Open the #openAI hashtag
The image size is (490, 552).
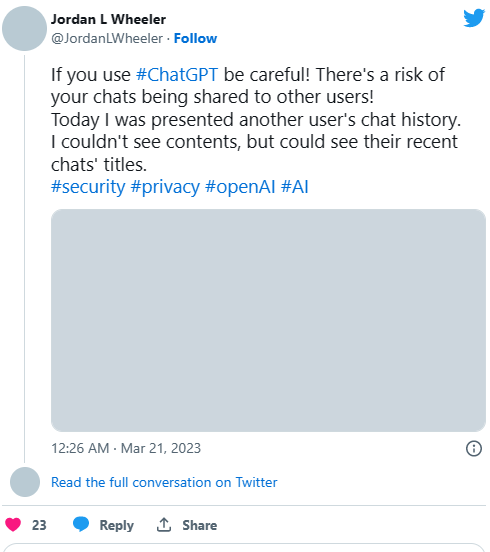click(240, 187)
